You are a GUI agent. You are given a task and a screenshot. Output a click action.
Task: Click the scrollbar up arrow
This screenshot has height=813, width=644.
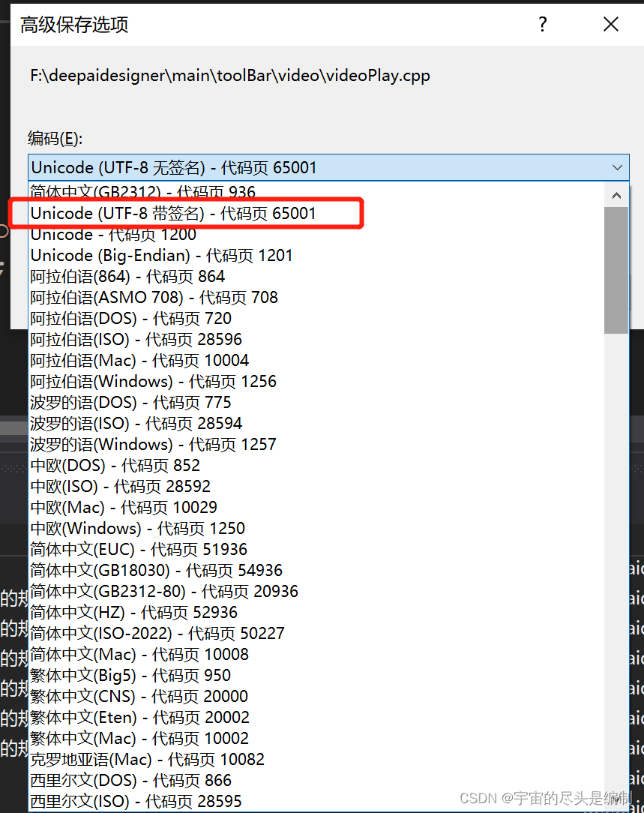click(x=616, y=194)
